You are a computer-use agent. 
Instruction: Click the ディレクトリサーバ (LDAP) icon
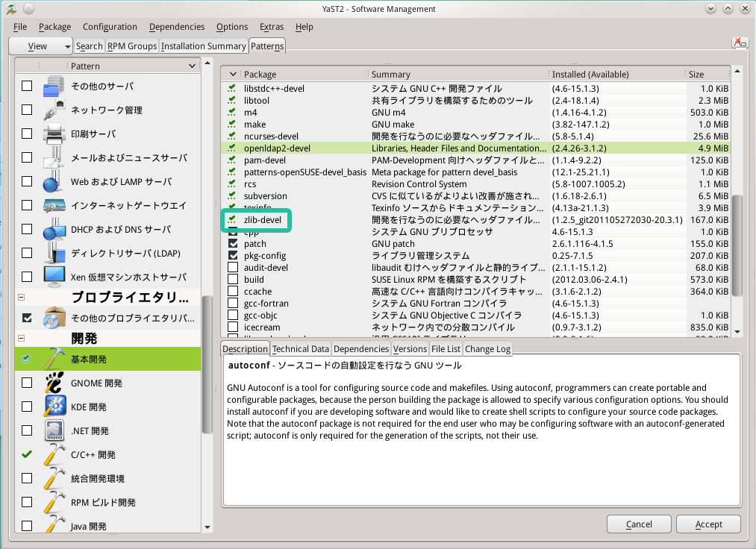tap(54, 253)
